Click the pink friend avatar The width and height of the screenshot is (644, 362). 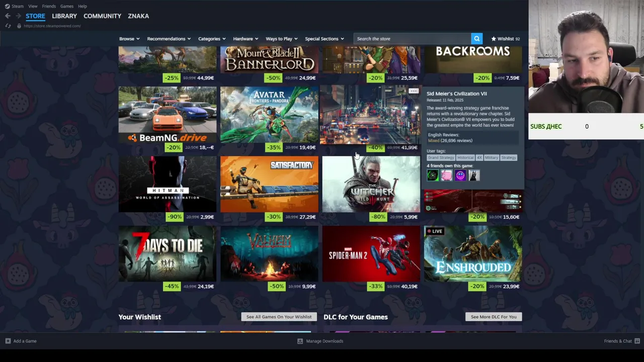(446, 175)
